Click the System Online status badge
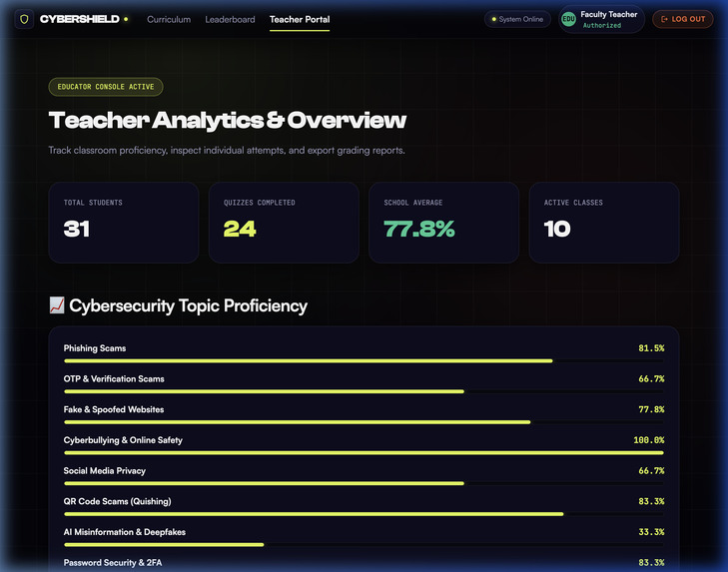Image resolution: width=728 pixels, height=572 pixels. 517,19
